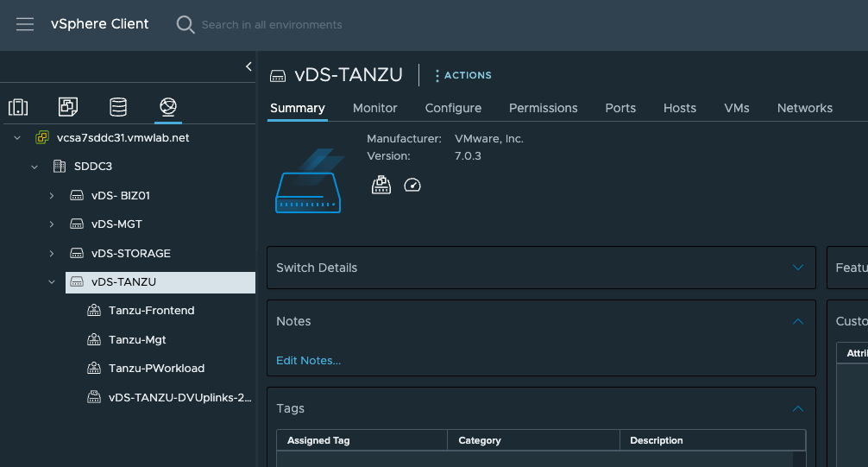Expand the vDS- BIZ01 tree node
Image resolution: width=868 pixels, height=467 pixels.
coord(52,196)
